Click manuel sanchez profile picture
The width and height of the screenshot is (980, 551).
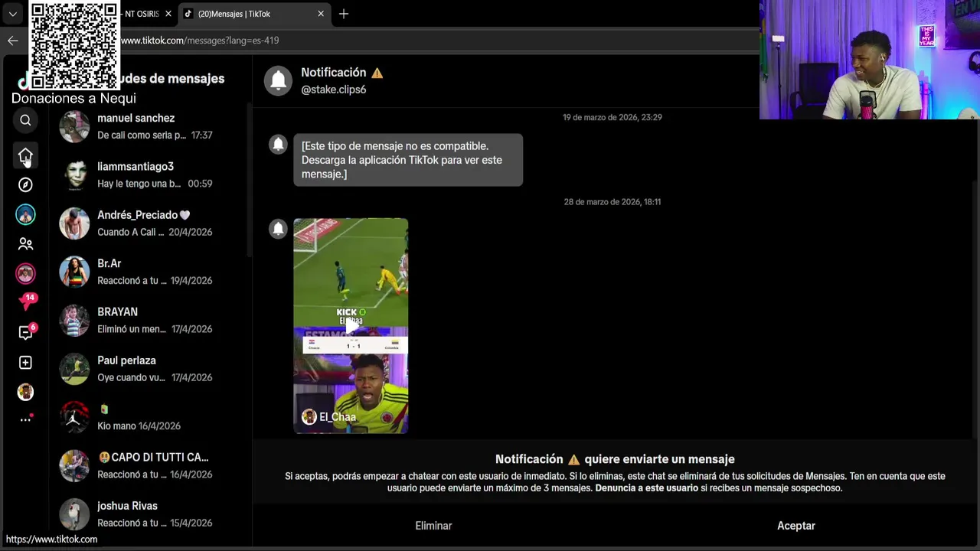74,126
